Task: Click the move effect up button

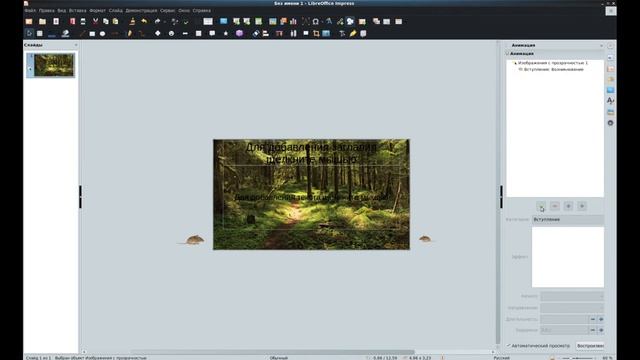Action: point(568,206)
